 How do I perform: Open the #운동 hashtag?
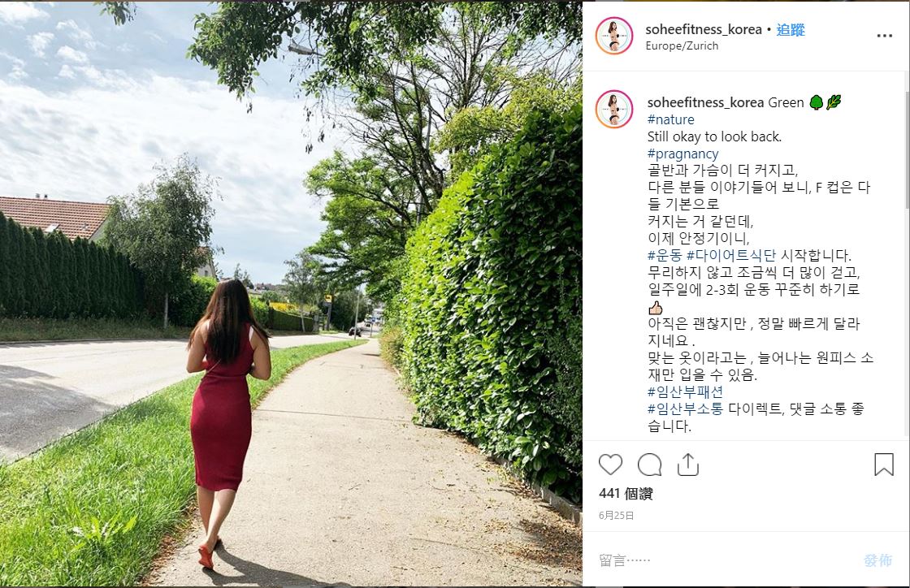(x=665, y=255)
